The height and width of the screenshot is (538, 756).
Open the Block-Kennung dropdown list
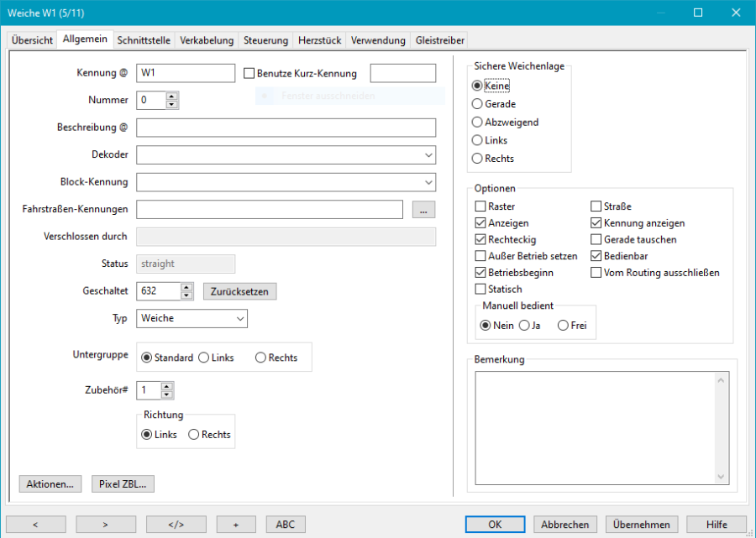pos(428,182)
